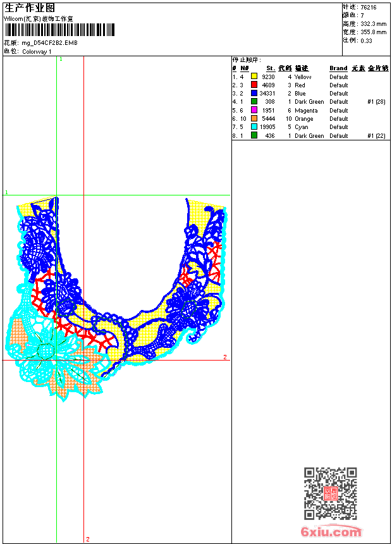392x544 pixels.
Task: Click the Colorway 1 label
Action: (37, 51)
